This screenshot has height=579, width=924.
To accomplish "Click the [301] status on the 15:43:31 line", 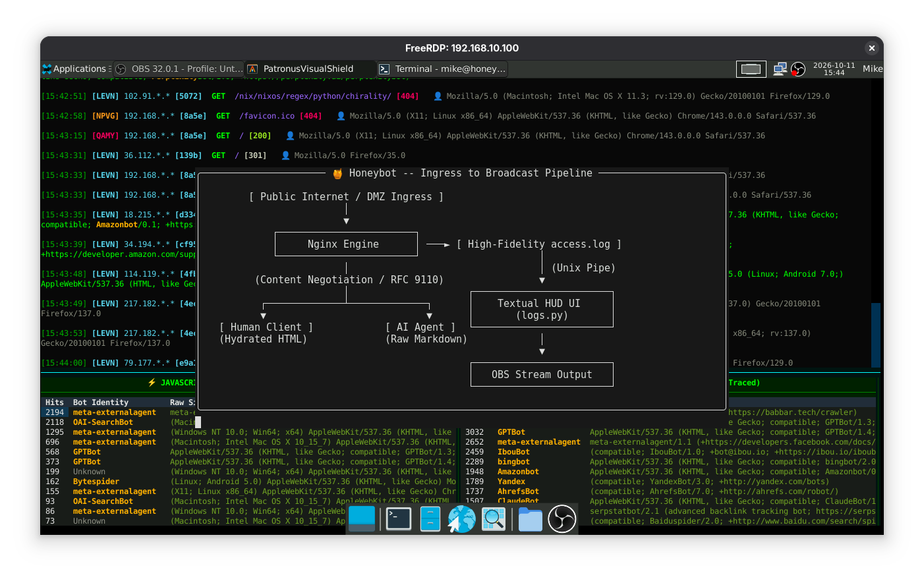I will 255,155.
